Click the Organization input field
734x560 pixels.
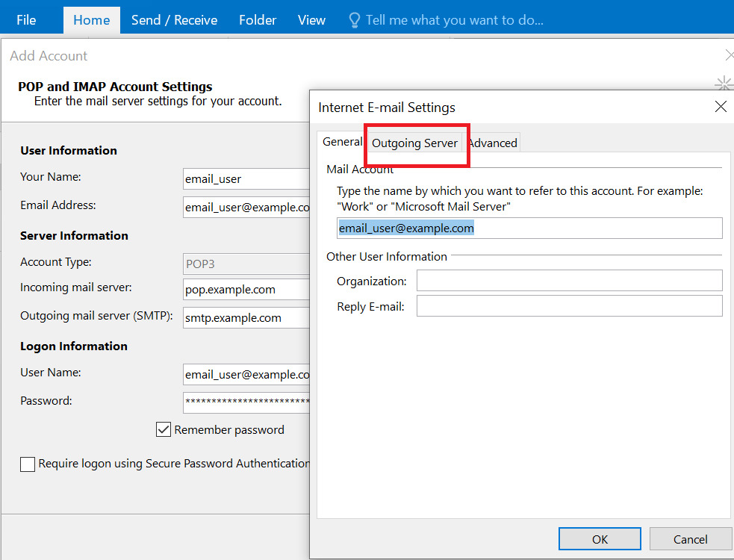pyautogui.click(x=569, y=281)
